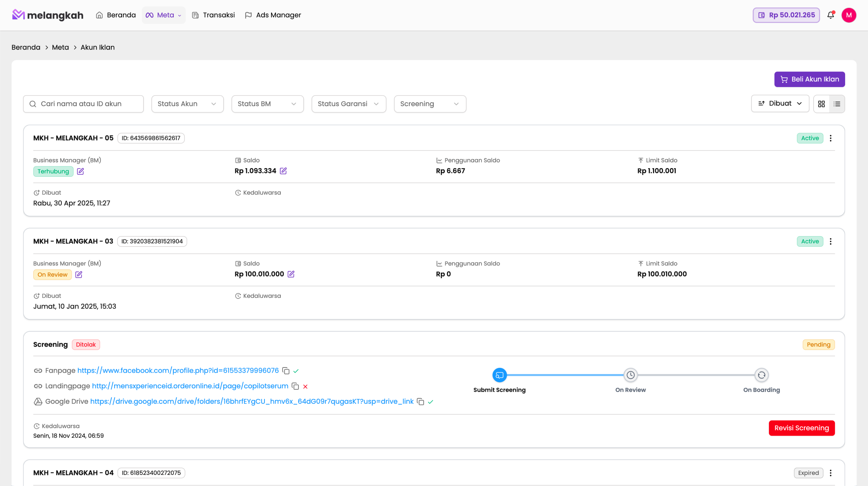Image resolution: width=868 pixels, height=486 pixels.
Task: Copy the Landingpage URL
Action: [295, 386]
